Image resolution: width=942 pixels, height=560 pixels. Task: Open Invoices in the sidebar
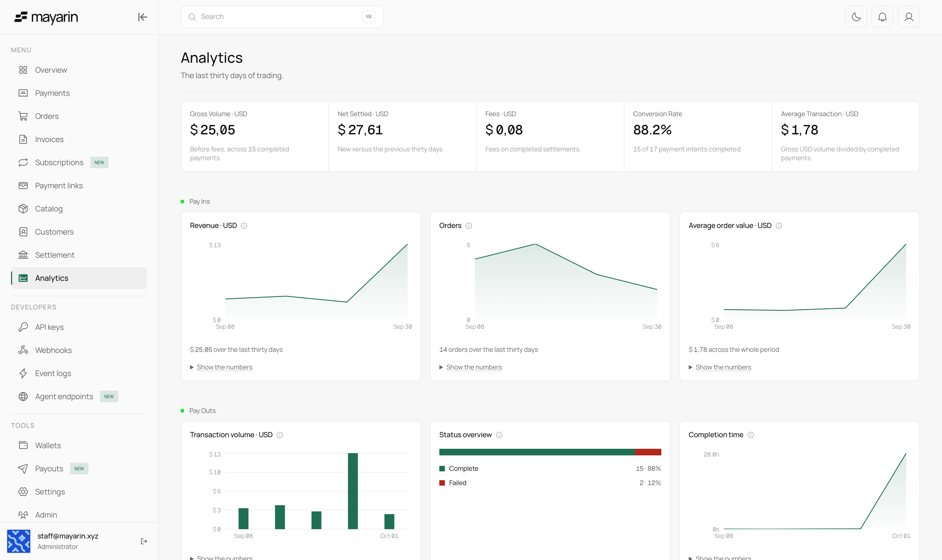coord(79,139)
